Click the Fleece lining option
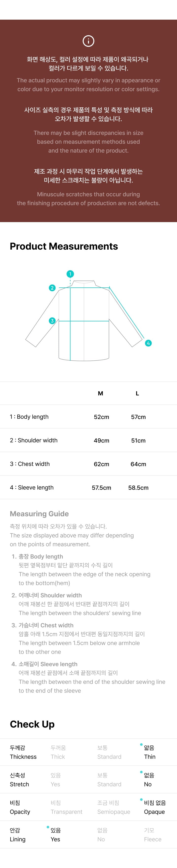Screen dimensions: 177x868 (x=153, y=835)
